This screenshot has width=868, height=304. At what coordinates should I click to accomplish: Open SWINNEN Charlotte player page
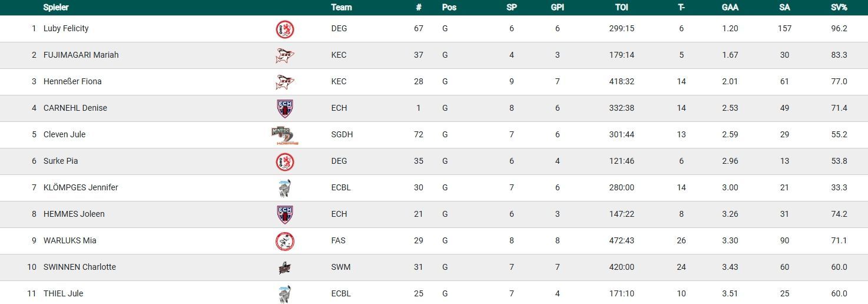[x=79, y=267]
